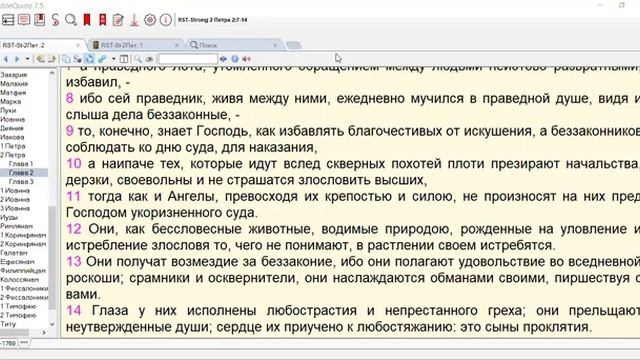
Task: Close the RST-St-2Пет.:1 tab
Action: tap(177, 45)
